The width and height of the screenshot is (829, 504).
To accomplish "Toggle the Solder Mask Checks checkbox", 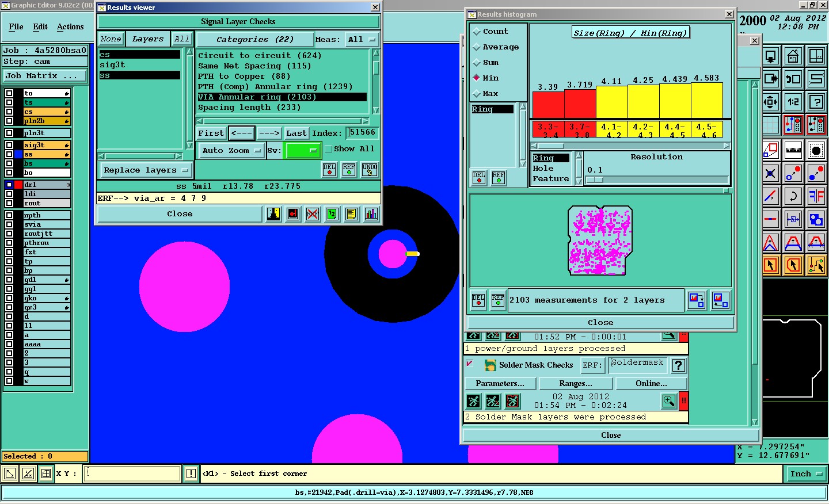I will [470, 364].
